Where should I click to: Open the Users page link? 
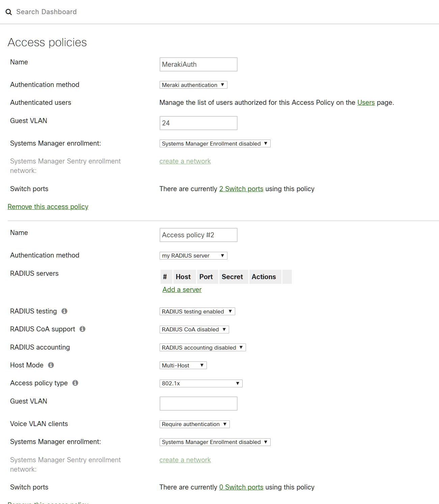pos(366,102)
